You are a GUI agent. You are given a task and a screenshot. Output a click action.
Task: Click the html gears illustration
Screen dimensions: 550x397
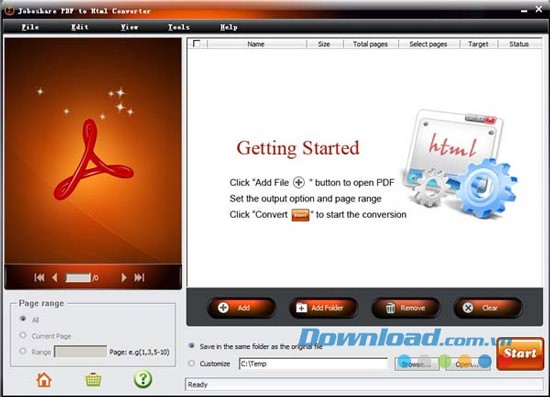461,163
